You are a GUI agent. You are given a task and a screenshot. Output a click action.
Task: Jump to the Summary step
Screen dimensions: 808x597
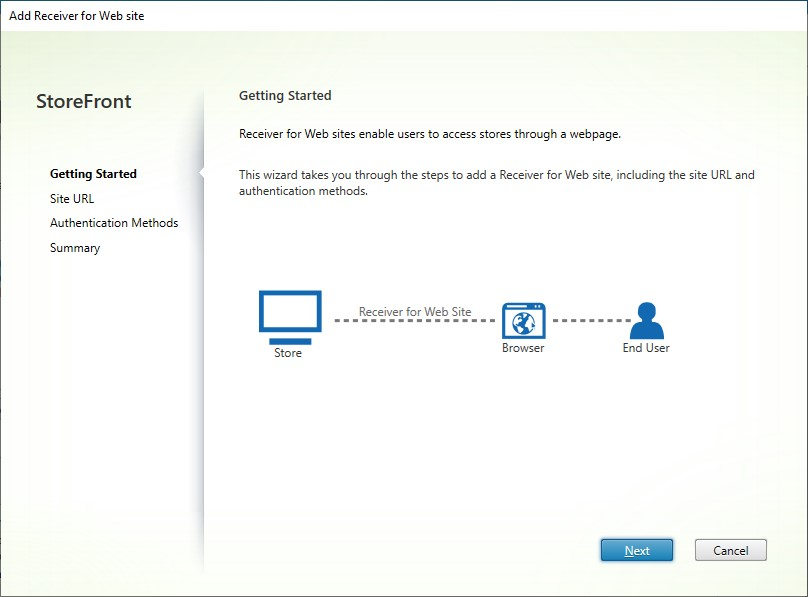(x=75, y=248)
